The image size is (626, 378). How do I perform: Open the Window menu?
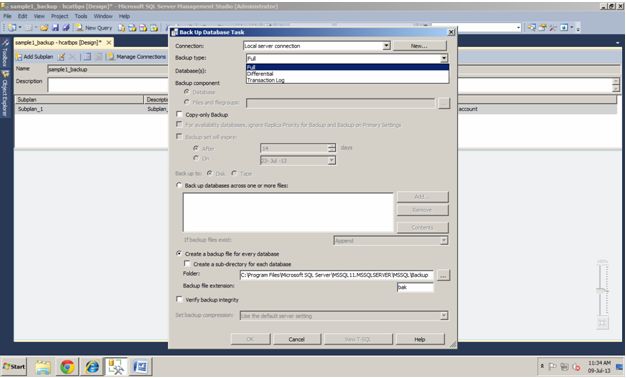[x=103, y=16]
